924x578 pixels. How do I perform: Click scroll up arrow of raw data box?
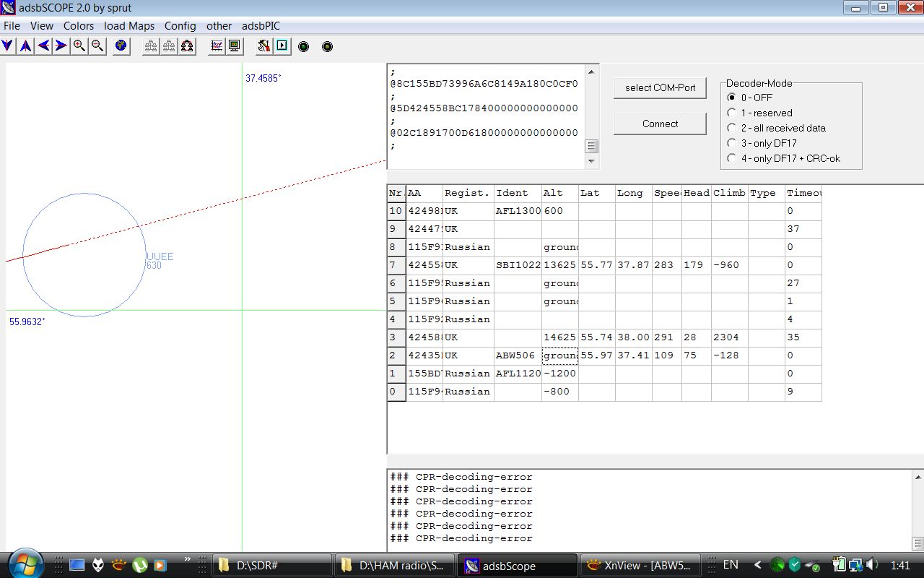tap(592, 72)
